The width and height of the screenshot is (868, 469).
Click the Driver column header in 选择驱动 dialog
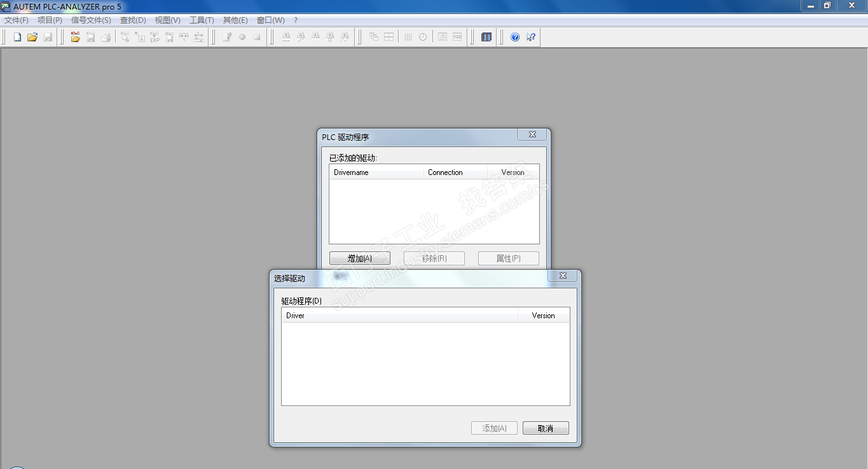[400, 316]
